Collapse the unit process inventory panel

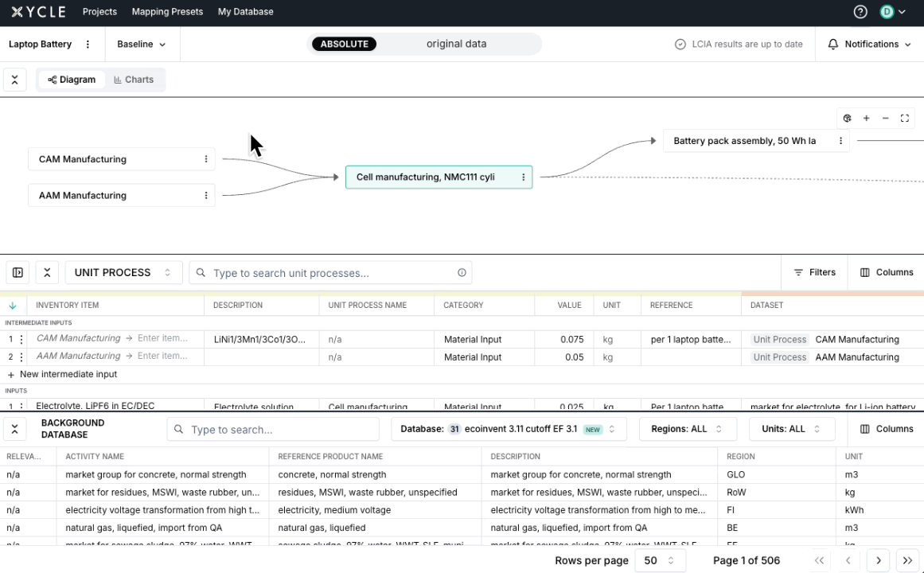(x=46, y=272)
